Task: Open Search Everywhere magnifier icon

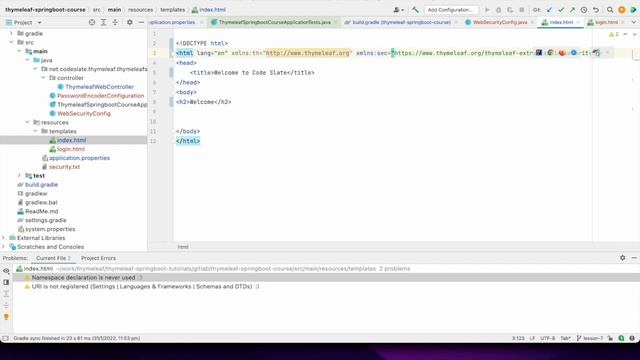Action: (610, 10)
